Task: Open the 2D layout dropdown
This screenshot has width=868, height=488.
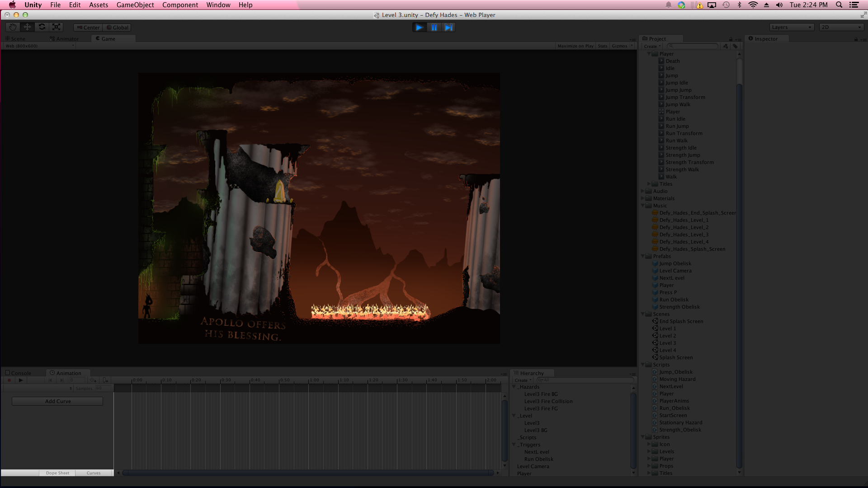Action: [842, 28]
